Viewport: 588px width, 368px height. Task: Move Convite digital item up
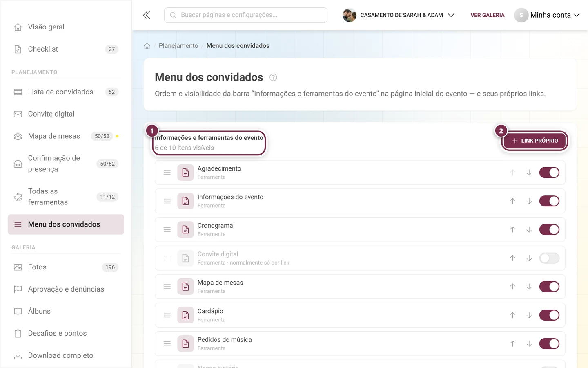(512, 258)
